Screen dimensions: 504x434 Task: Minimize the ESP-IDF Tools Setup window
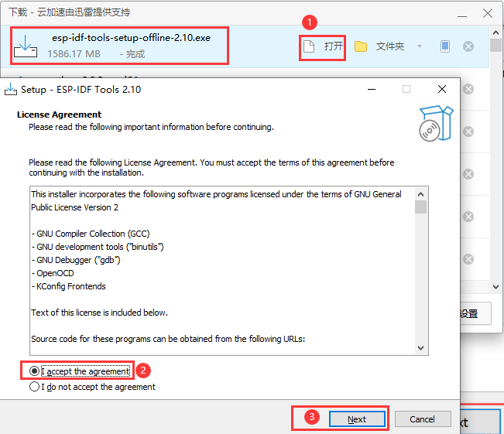click(x=372, y=89)
